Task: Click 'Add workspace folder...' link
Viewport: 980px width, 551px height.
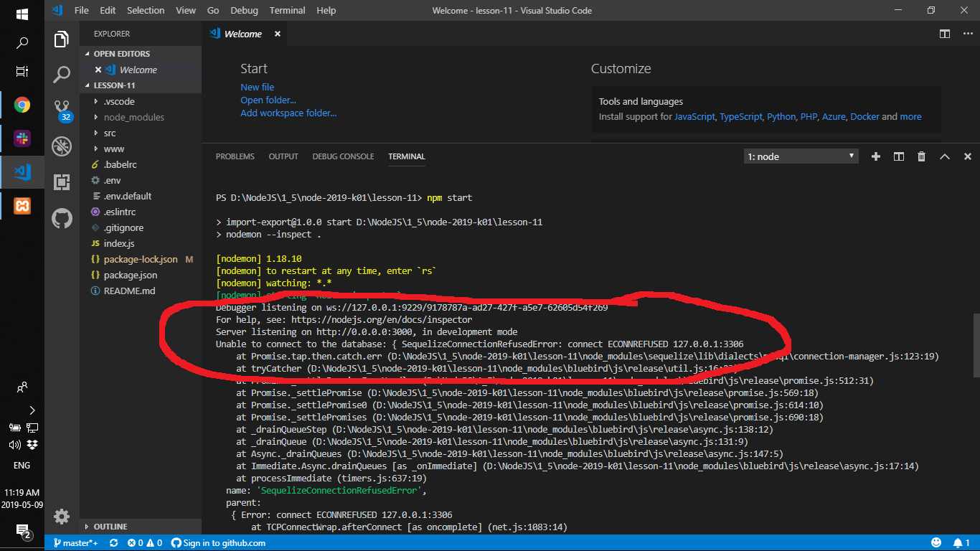Action: (x=288, y=113)
